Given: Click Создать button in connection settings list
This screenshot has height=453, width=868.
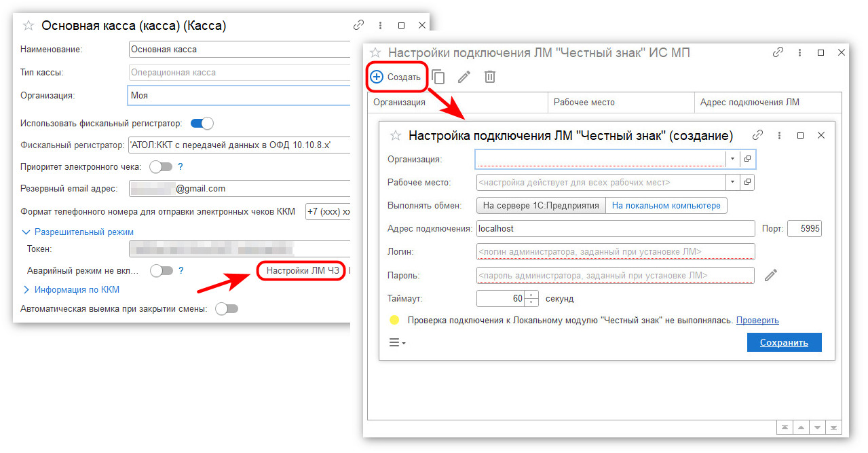Looking at the screenshot, I should pyautogui.click(x=396, y=77).
